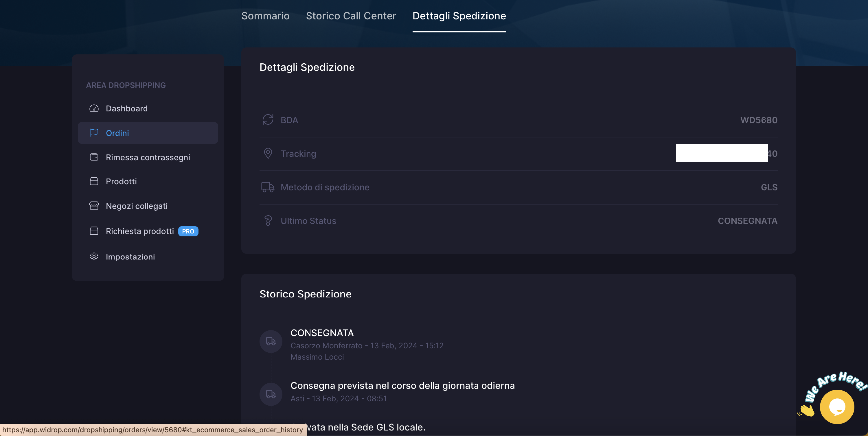Click the Dashboard gauge icon

94,108
